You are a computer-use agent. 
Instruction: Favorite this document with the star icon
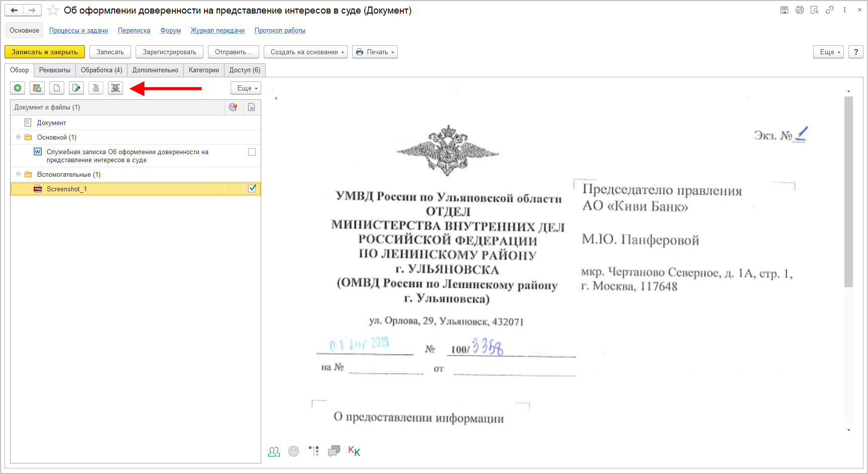pos(53,11)
